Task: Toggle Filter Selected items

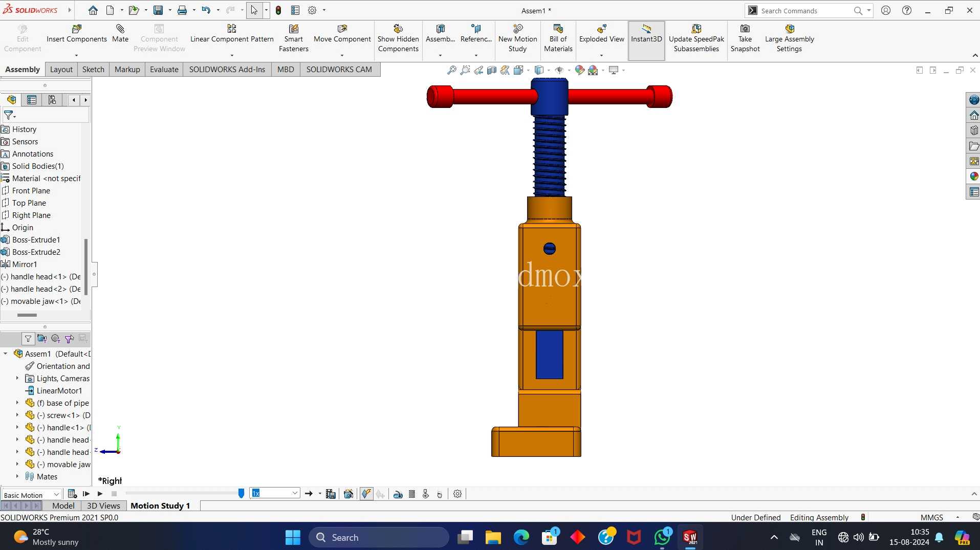Action: [x=69, y=339]
